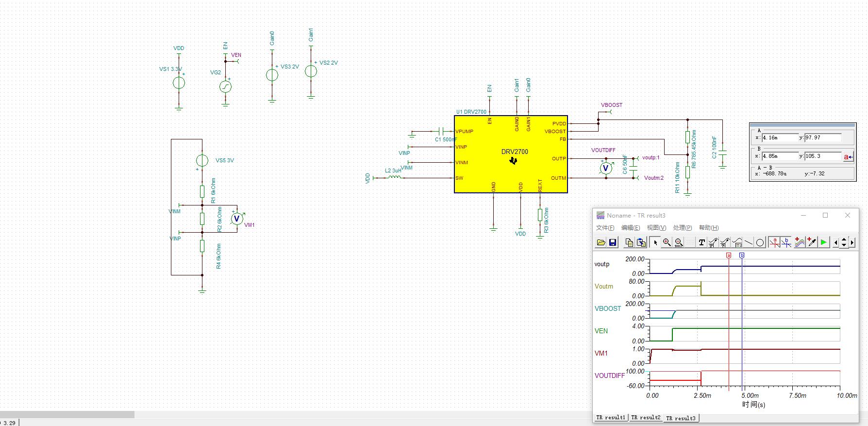Click the L2 3uH inductor
868x426 pixels.
point(394,177)
